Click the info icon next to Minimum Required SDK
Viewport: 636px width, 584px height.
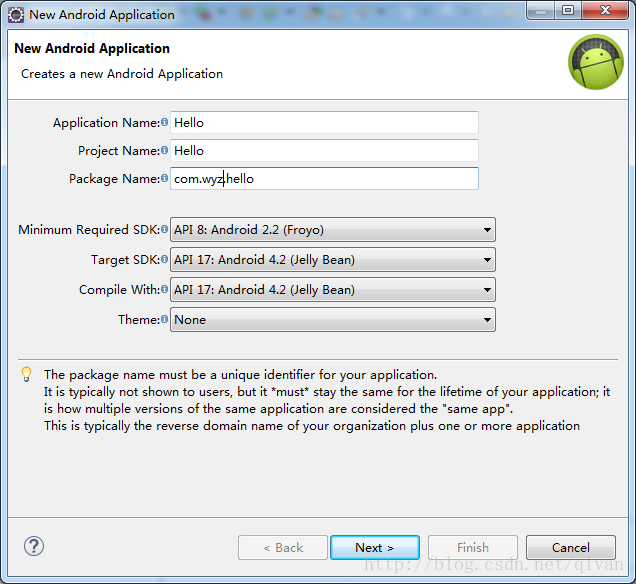pos(164,229)
